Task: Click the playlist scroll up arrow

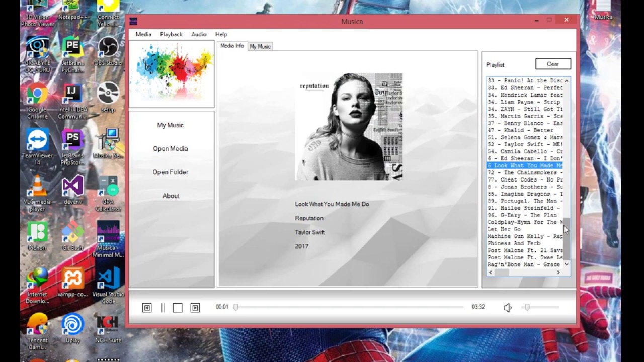Action: point(567,81)
